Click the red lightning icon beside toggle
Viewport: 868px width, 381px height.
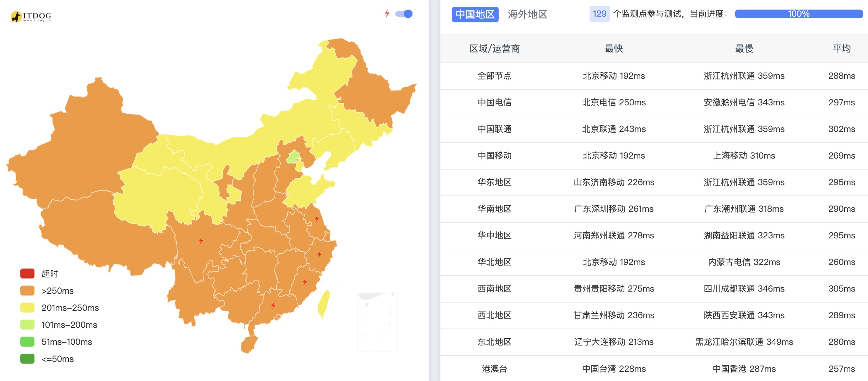coord(387,13)
